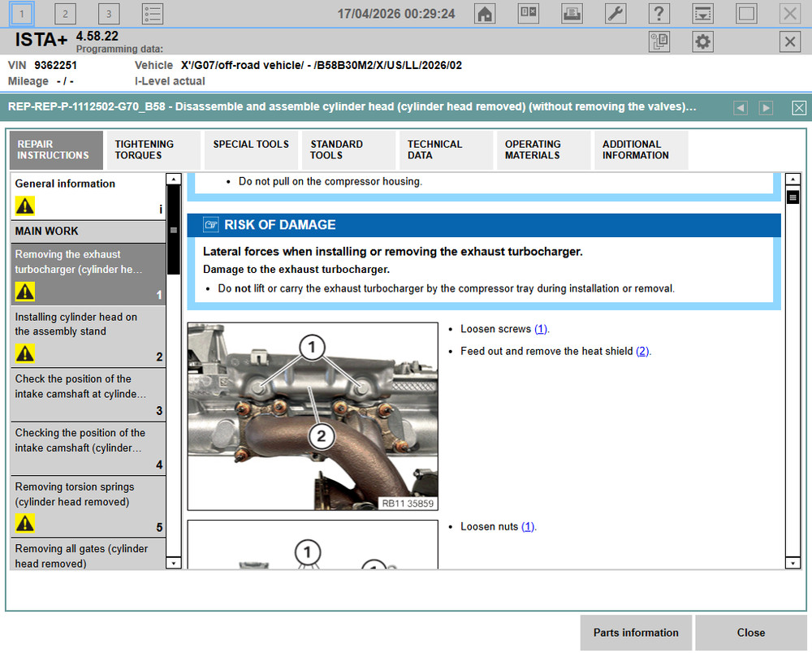
Task: Switch to session tab 3
Action: (108, 14)
